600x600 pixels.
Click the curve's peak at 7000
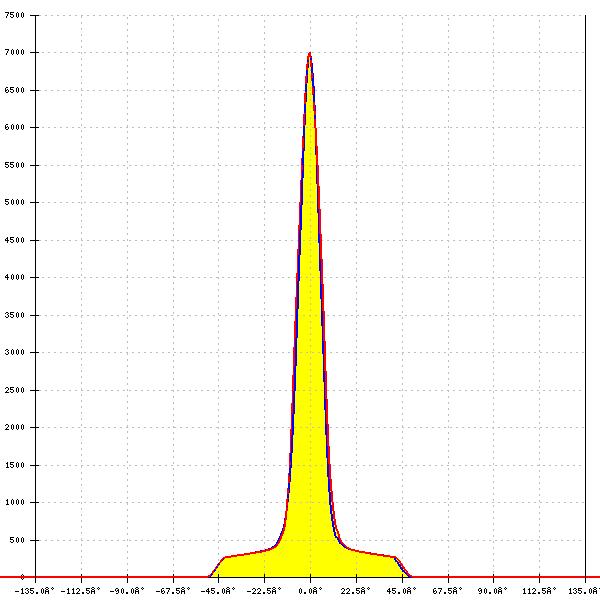310,53
